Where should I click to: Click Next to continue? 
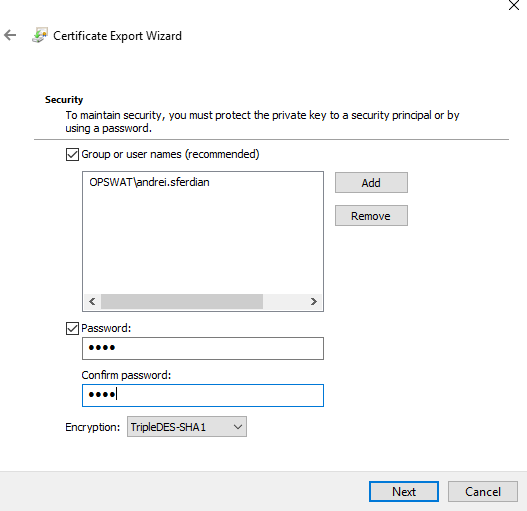click(x=404, y=492)
